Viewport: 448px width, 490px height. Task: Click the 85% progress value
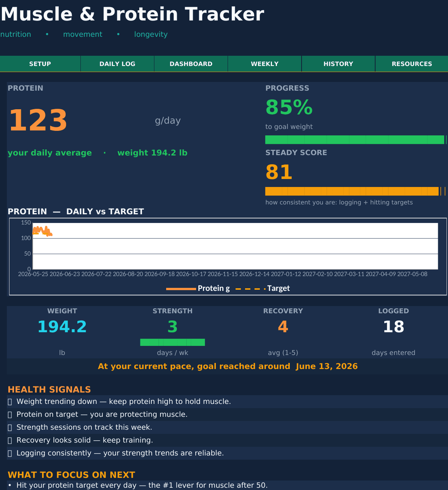pos(289,107)
